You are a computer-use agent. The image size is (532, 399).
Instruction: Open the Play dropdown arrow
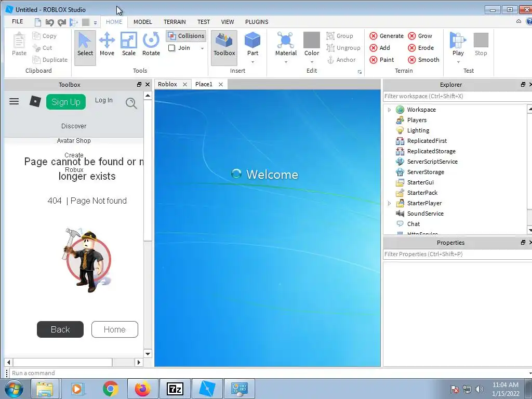coord(458,62)
